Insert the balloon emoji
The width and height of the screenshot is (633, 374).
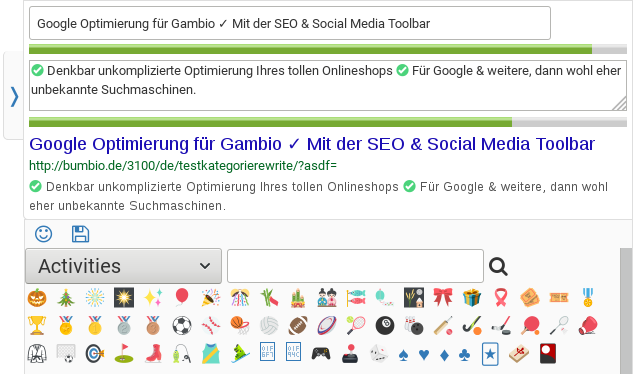pyautogui.click(x=182, y=298)
